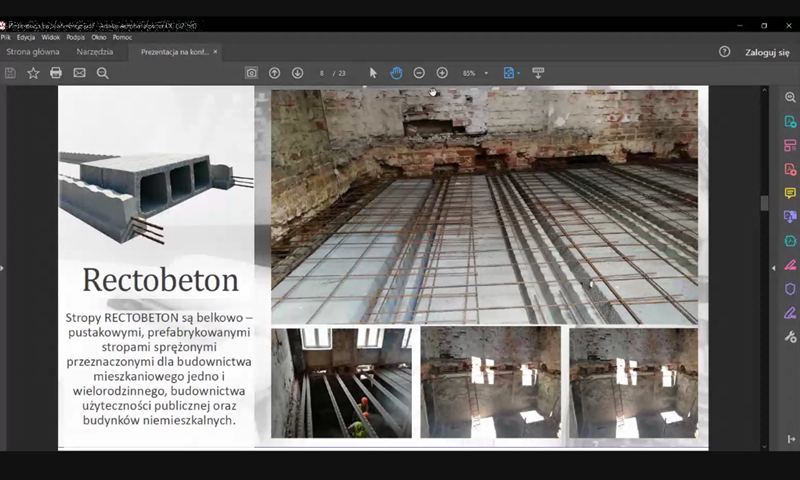This screenshot has height=480, width=800.
Task: Open the teal Send for Signature tool in right pane
Action: click(x=790, y=241)
